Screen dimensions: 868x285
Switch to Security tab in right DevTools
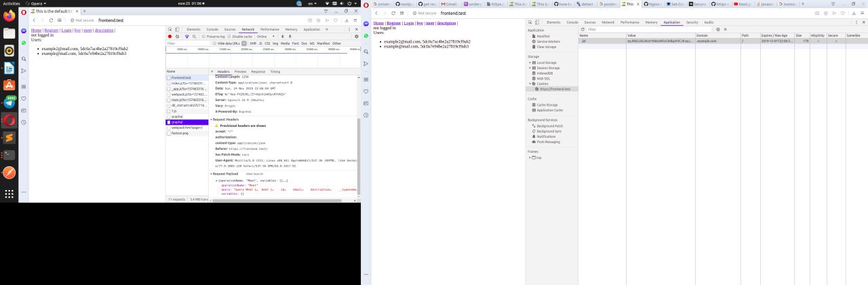pyautogui.click(x=692, y=22)
